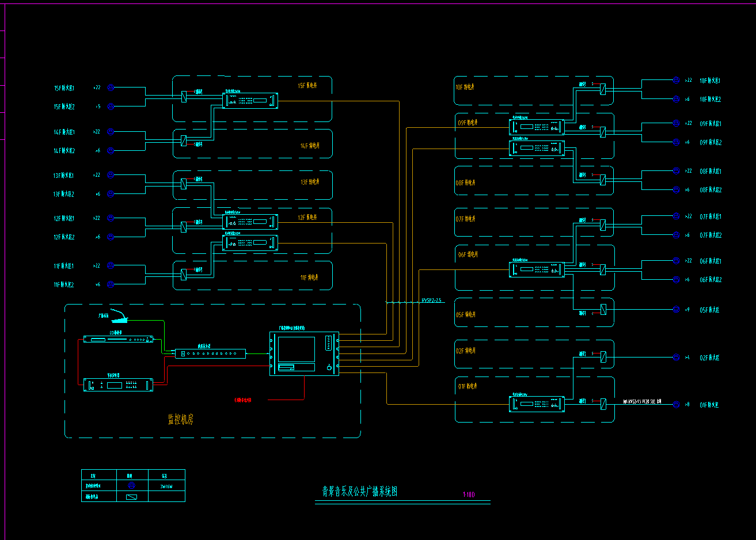756x540 pixels.
Task: Click the speaker symbol in legend table
Action: [131, 486]
